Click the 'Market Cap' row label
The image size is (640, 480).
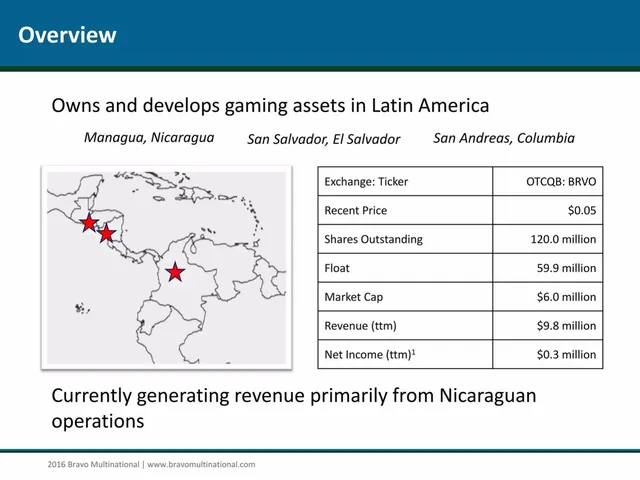click(354, 297)
